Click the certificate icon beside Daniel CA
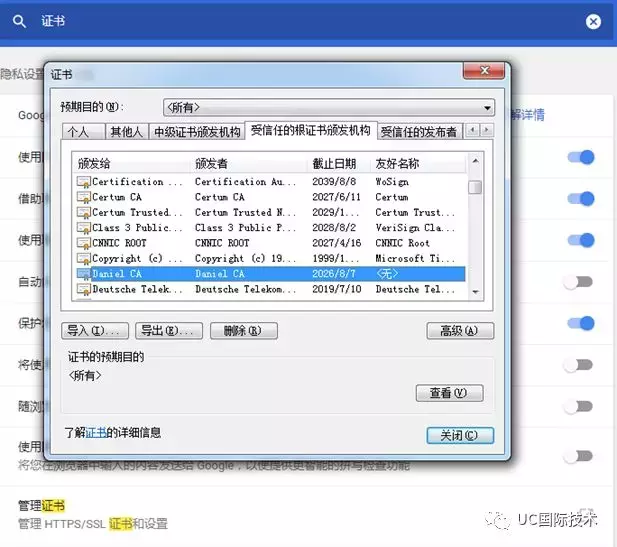Viewport: 617px width, 547px height. pos(83,274)
